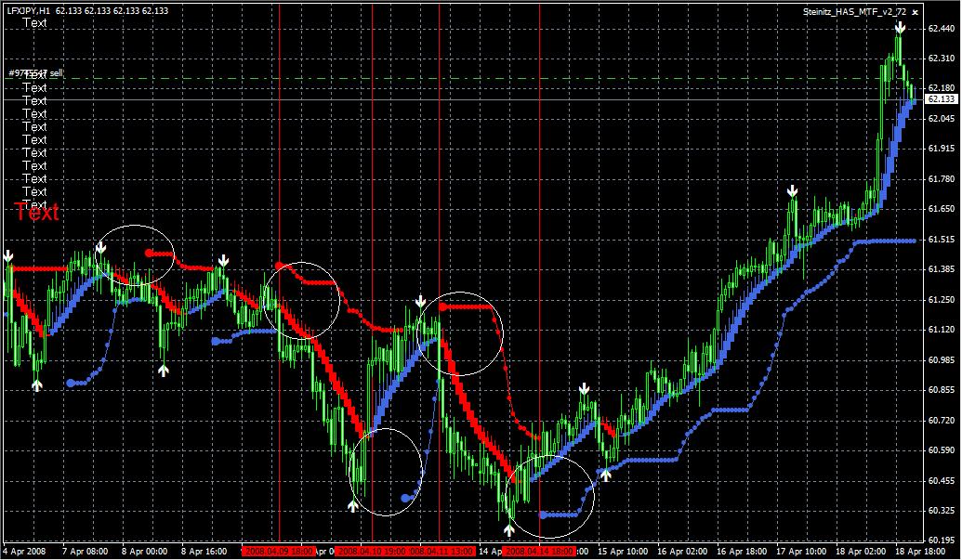The width and height of the screenshot is (962, 560).
Task: Click the current price tag 62.133 on axis
Action: (x=942, y=98)
